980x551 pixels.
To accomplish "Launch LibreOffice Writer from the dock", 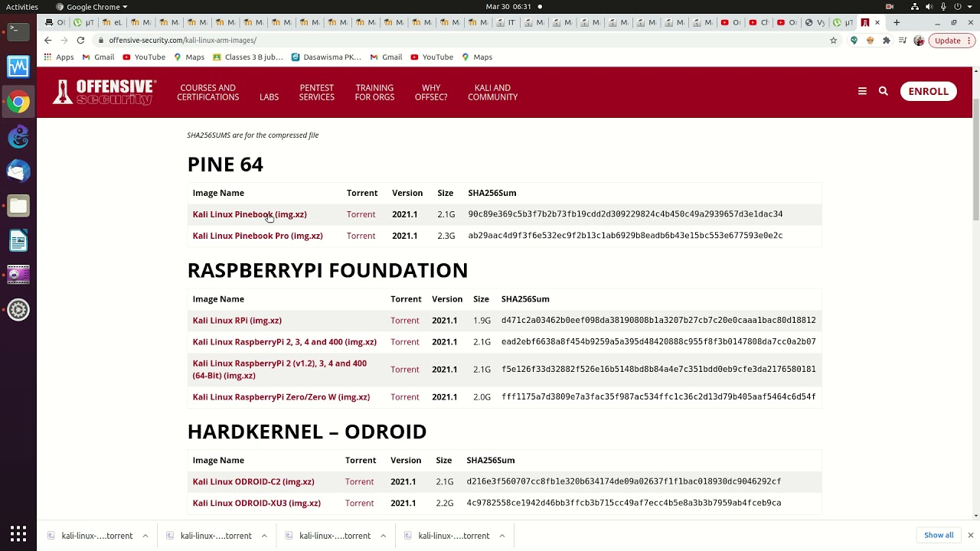I will tap(18, 241).
